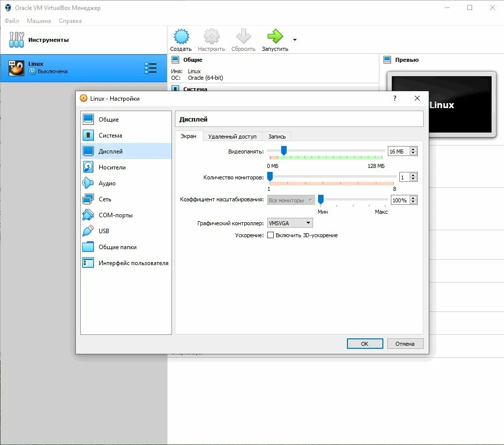Screen dimensions: 504x445
Task: Select the Носители text label in sidebar
Action: [x=112, y=167]
